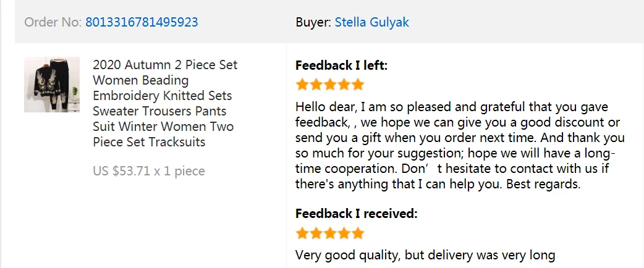
Task: Click the "Feedback I left:" heading
Action: point(341,65)
